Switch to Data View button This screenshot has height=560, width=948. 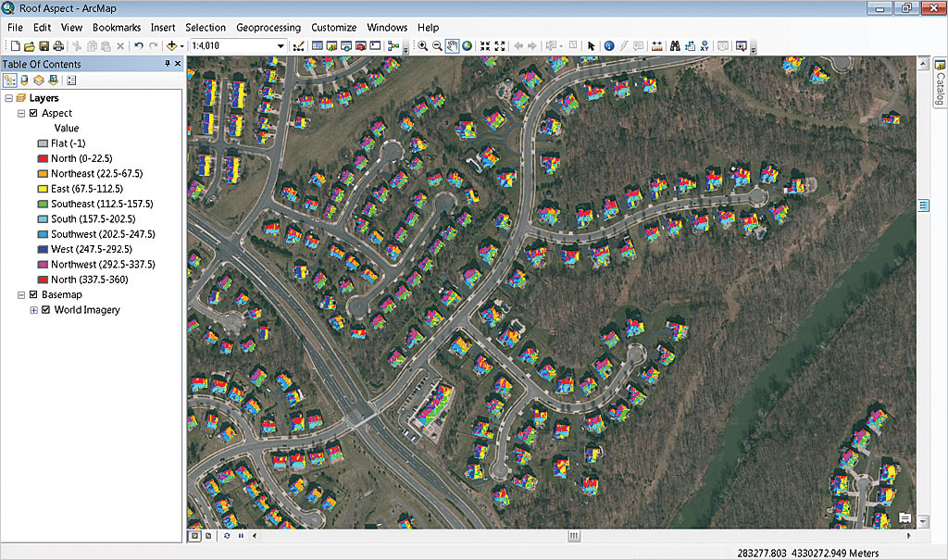point(194,536)
